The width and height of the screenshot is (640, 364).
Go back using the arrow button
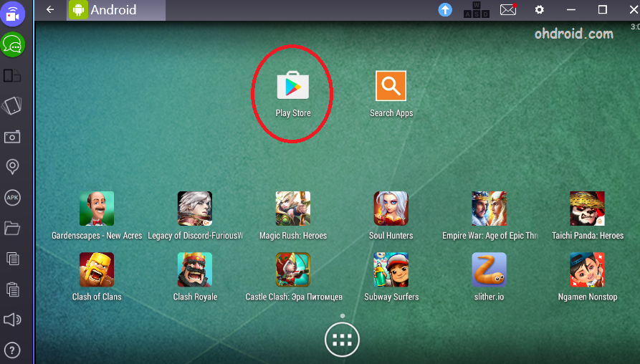(x=50, y=9)
